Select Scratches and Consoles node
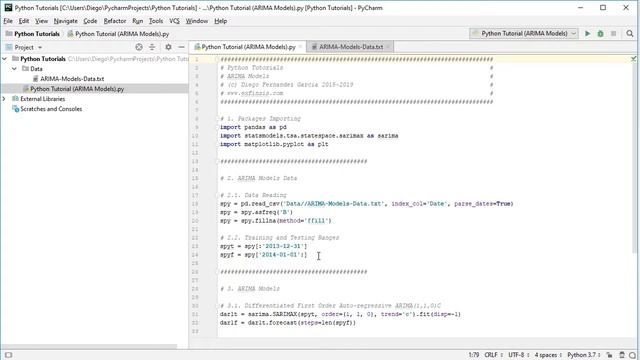This screenshot has height=360, width=640. pyautogui.click(x=51, y=109)
